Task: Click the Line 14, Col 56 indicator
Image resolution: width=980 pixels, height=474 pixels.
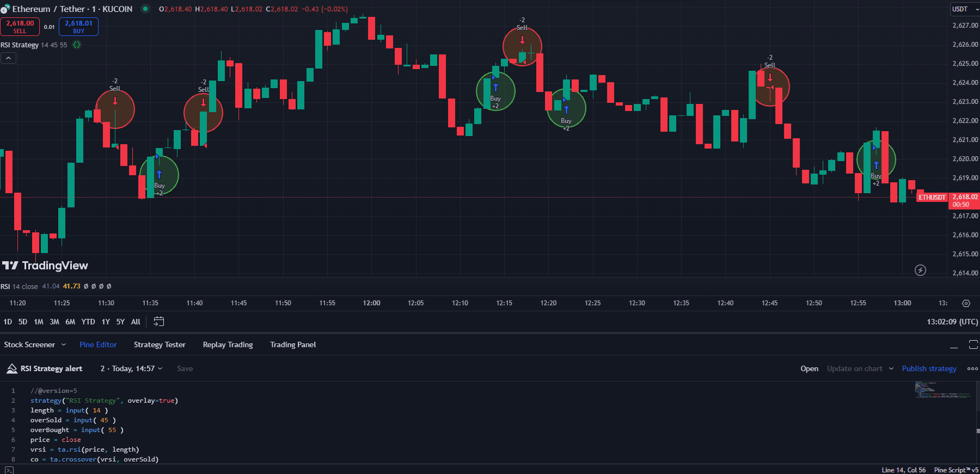Action: point(903,470)
